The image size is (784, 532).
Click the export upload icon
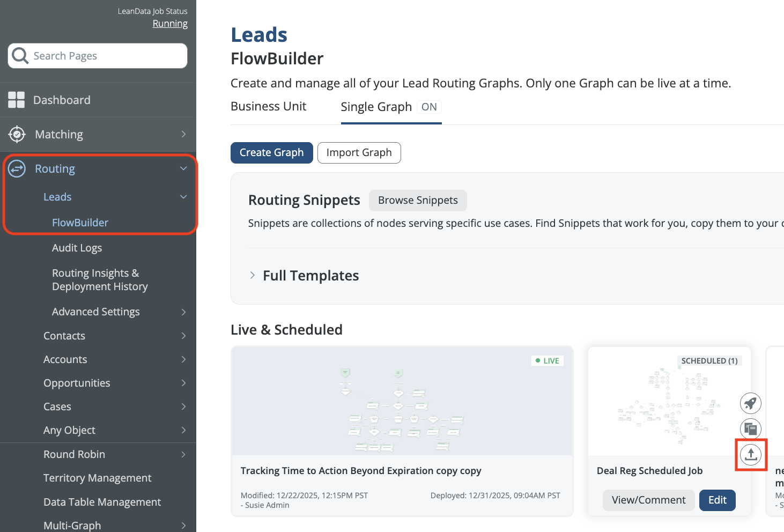(x=751, y=455)
